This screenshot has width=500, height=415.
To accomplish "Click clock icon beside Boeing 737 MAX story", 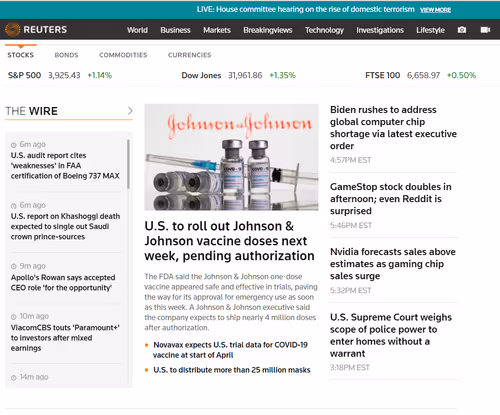I will pos(14,145).
